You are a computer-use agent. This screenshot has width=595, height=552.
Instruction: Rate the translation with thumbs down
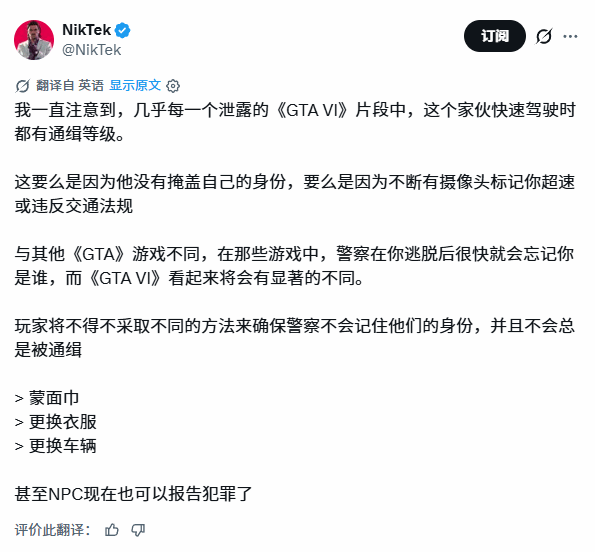pyautogui.click(x=138, y=530)
